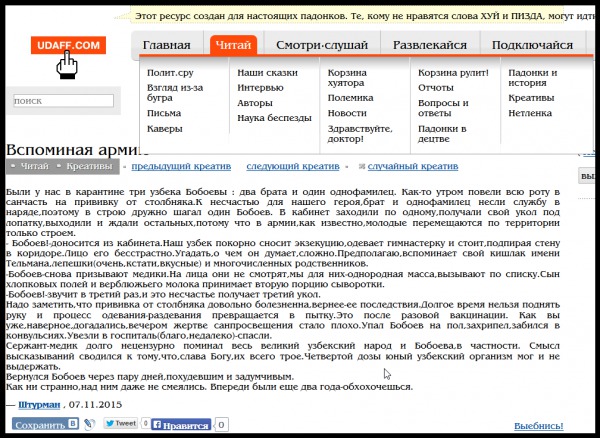Open случайный креатив link
600x438 pixels.
[413, 166]
